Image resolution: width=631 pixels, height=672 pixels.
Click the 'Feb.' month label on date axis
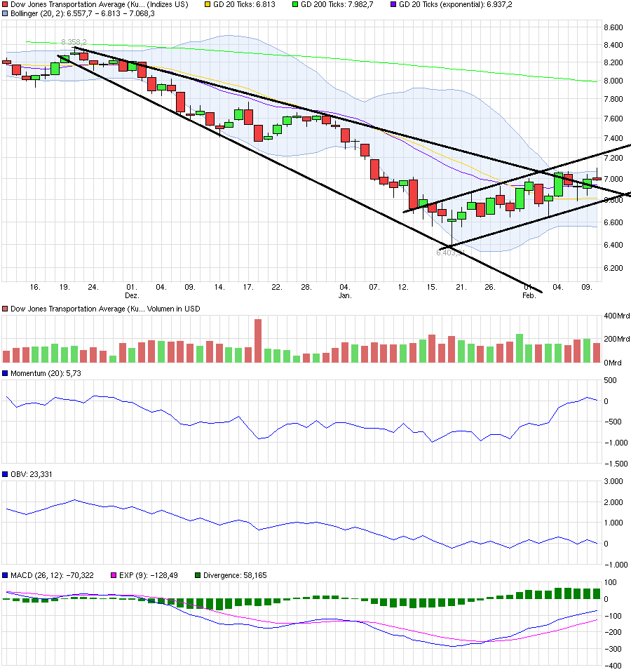529,296
